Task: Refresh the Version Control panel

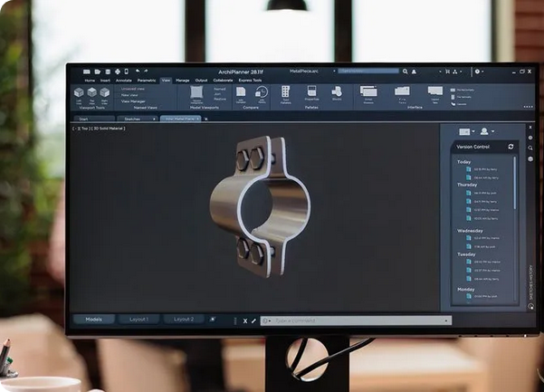Action: (511, 146)
